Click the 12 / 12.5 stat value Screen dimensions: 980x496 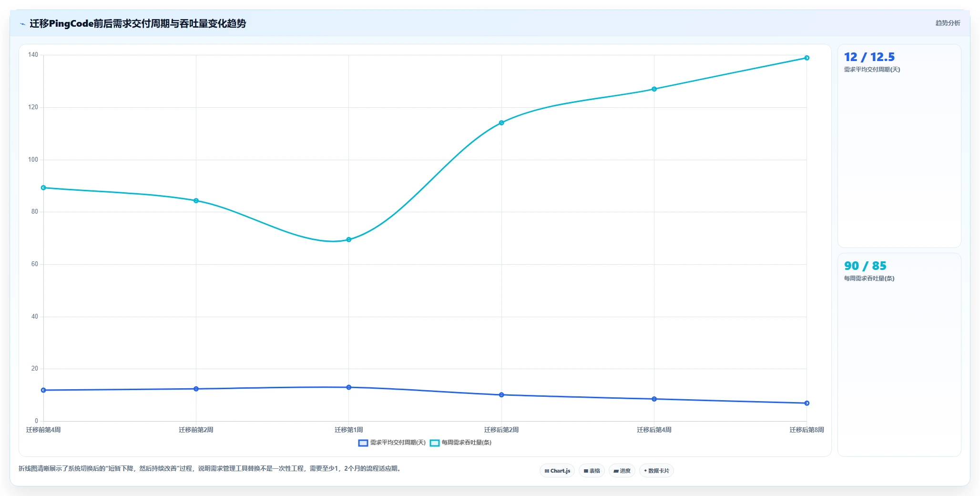point(869,57)
